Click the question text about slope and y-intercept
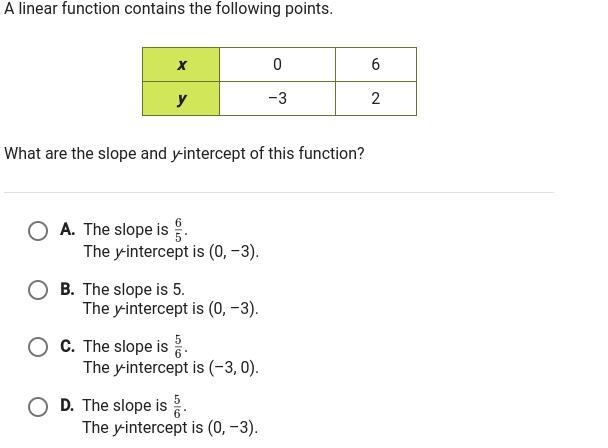 tap(184, 154)
